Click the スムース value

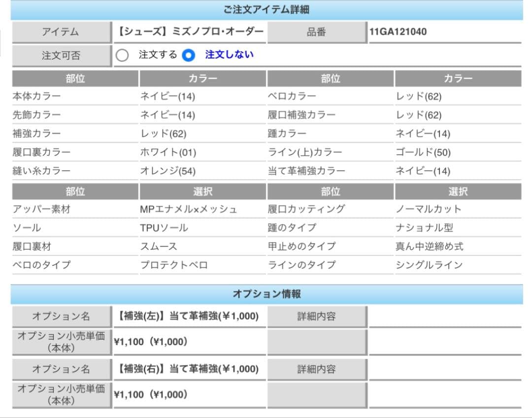coord(159,247)
